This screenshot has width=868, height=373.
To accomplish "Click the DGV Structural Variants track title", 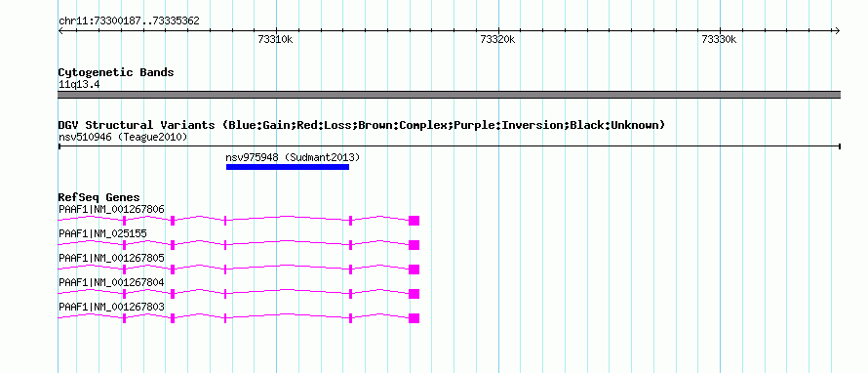I will coord(362,125).
